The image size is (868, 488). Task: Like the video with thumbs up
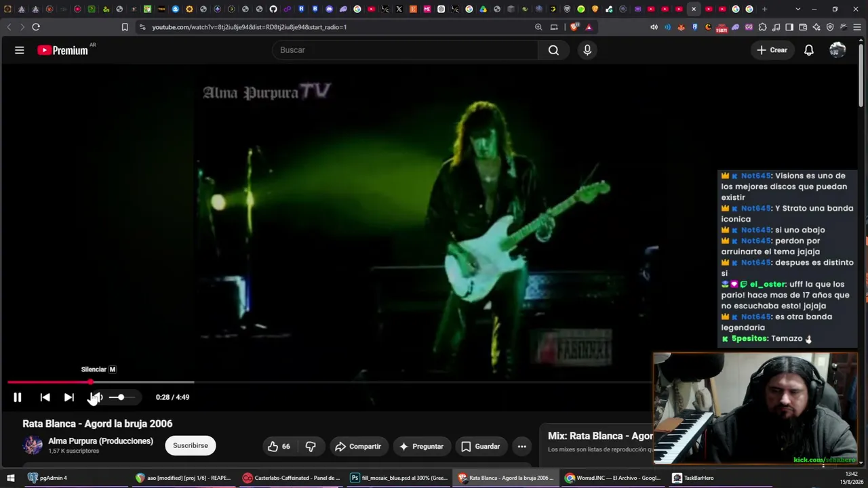pos(279,446)
